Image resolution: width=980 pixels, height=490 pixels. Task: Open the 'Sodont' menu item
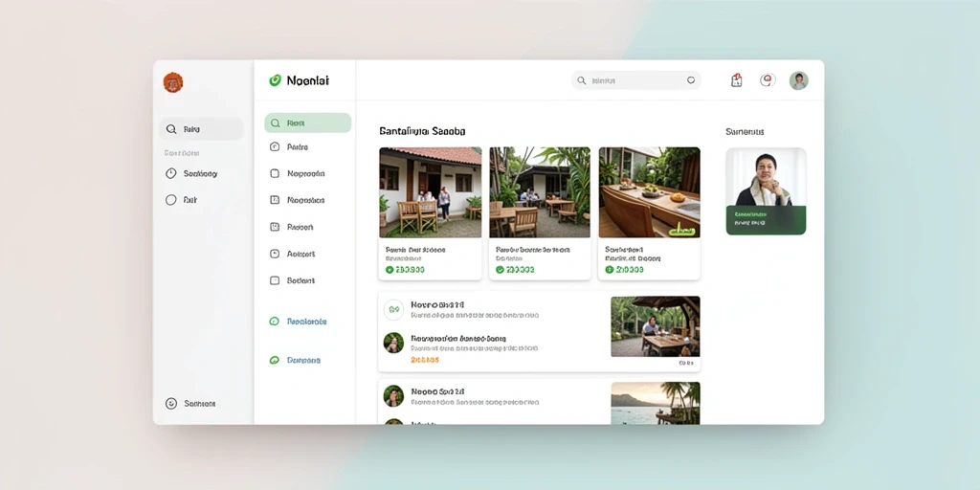click(x=301, y=280)
